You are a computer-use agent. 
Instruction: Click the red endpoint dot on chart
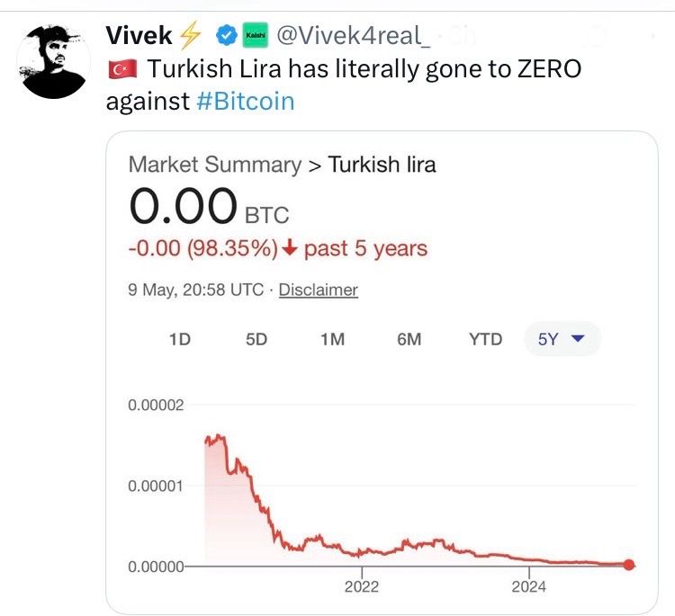pyautogui.click(x=629, y=565)
